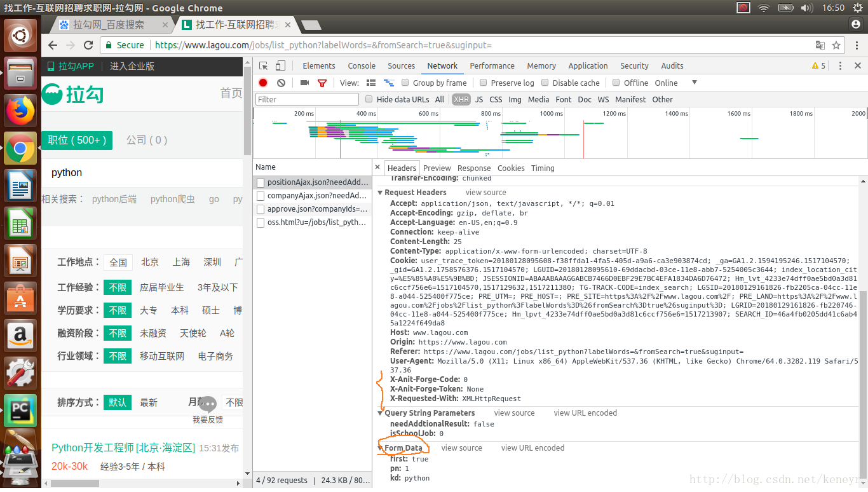This screenshot has width=868, height=492.
Task: Click view source for Query String Parameters
Action: click(514, 413)
